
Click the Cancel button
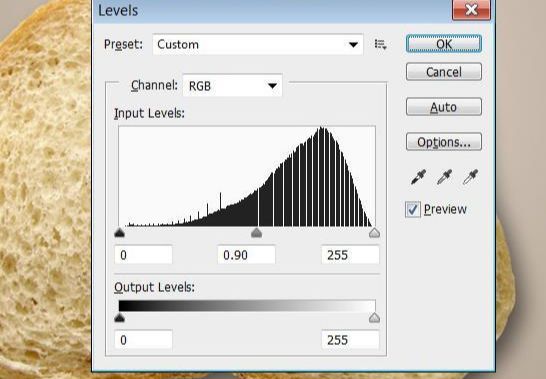[444, 72]
